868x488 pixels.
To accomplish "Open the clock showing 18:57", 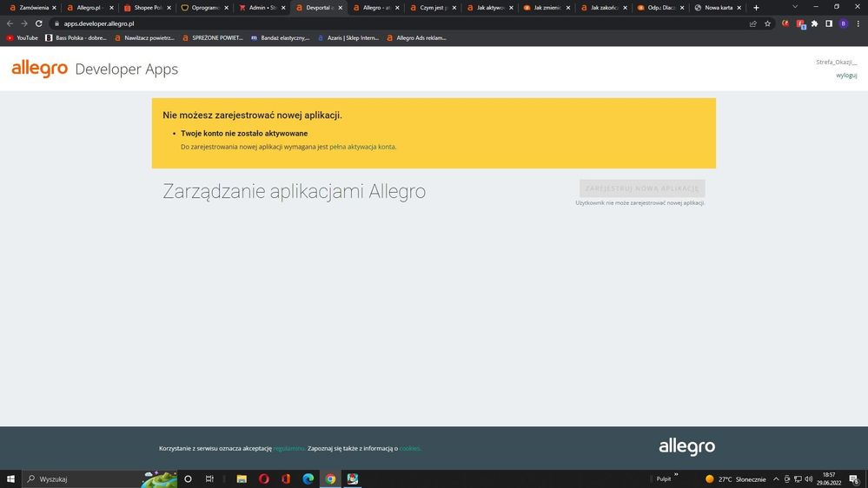I will click(x=829, y=478).
